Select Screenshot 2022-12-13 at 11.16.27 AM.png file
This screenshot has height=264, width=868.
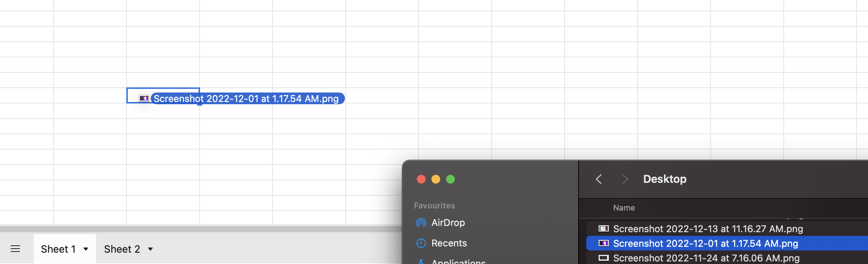coord(707,229)
